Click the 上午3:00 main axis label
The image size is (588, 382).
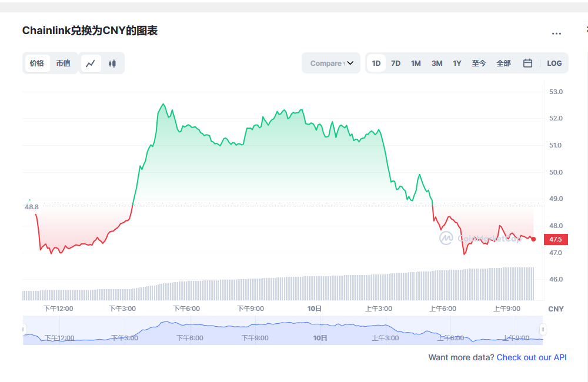coord(379,309)
